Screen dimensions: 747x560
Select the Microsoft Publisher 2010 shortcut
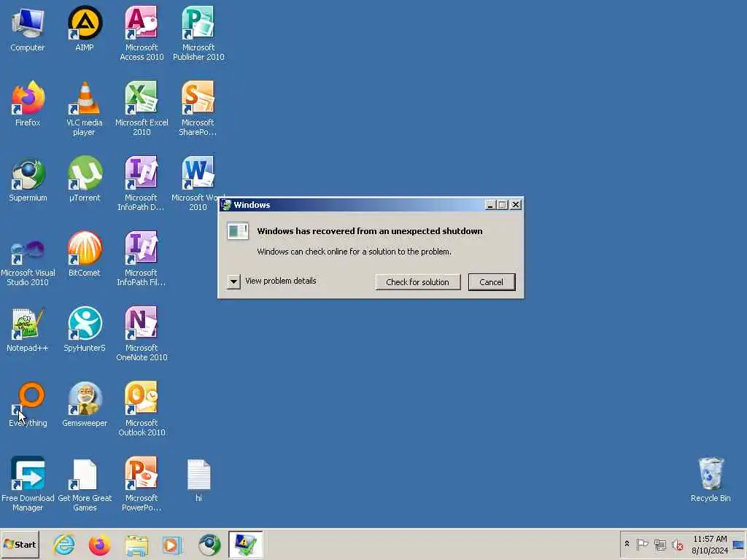click(198, 34)
